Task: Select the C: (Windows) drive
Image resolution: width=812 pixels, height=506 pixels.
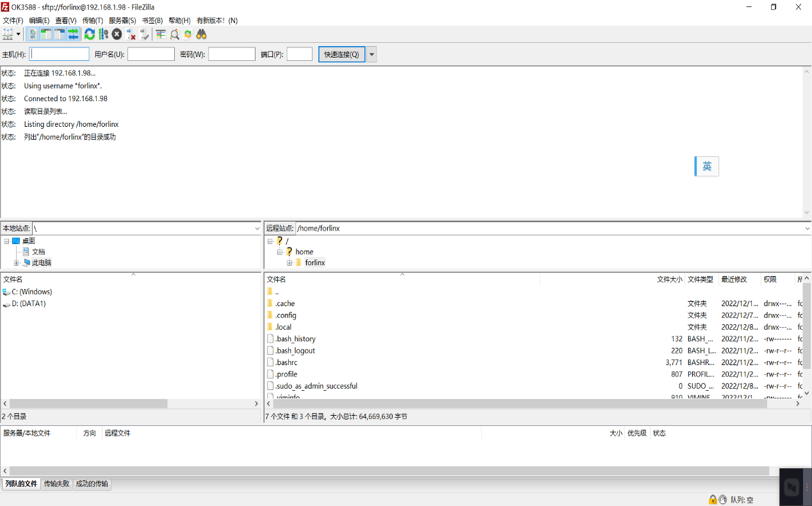Action: (x=31, y=291)
